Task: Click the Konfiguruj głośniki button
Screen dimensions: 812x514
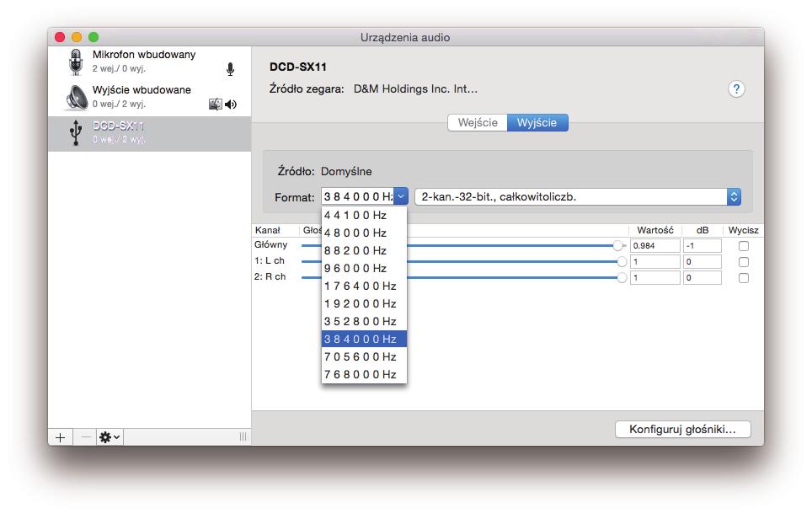Action: 682,429
